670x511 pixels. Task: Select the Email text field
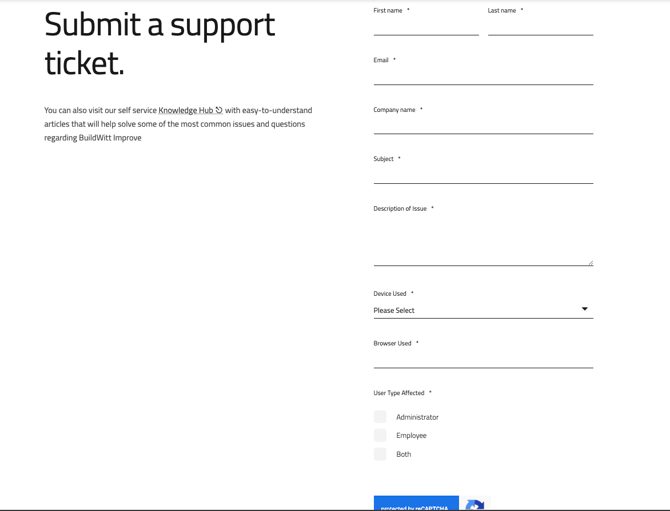click(483, 76)
